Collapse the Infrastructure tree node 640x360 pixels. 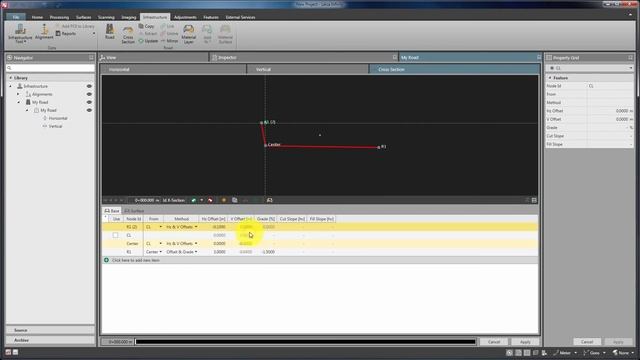click(x=11, y=86)
